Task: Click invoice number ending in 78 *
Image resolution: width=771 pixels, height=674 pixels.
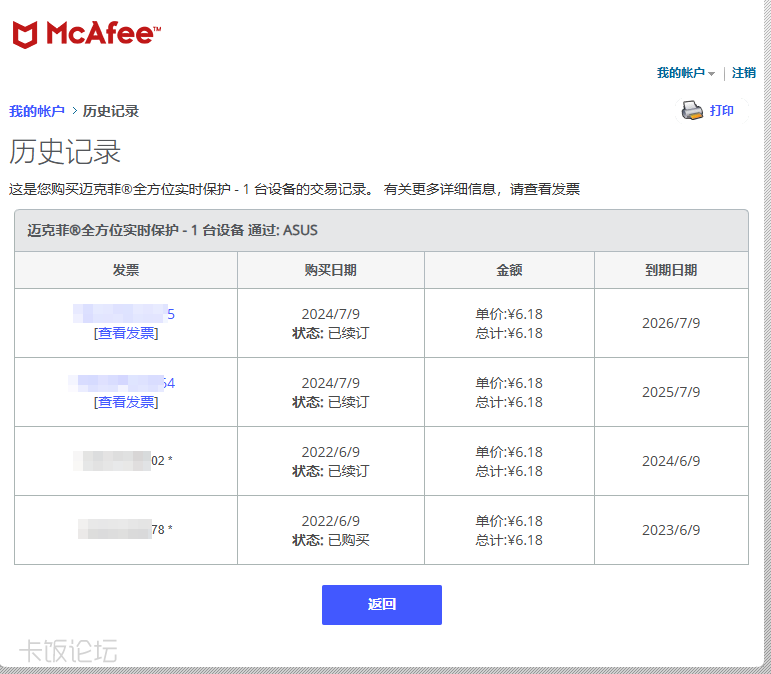Action: click(125, 529)
